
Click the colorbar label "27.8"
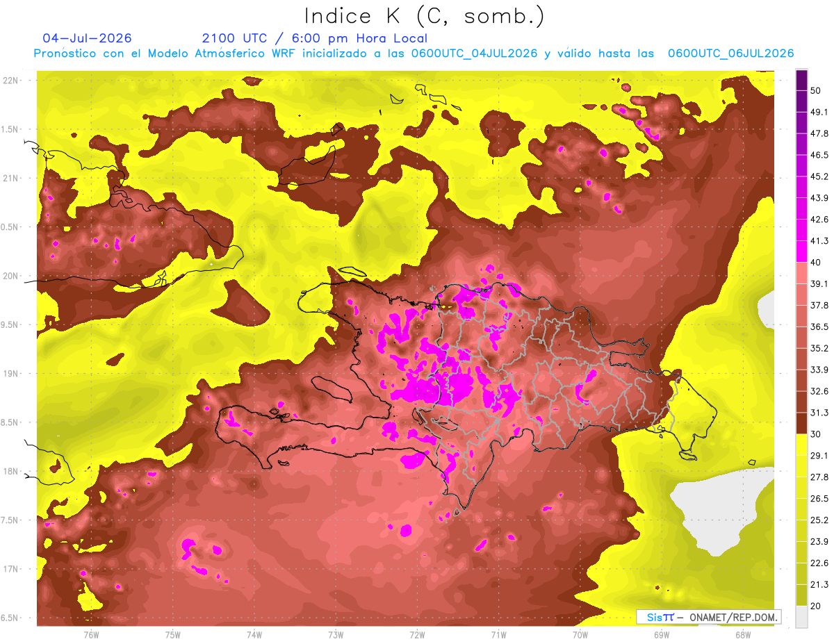(x=819, y=477)
